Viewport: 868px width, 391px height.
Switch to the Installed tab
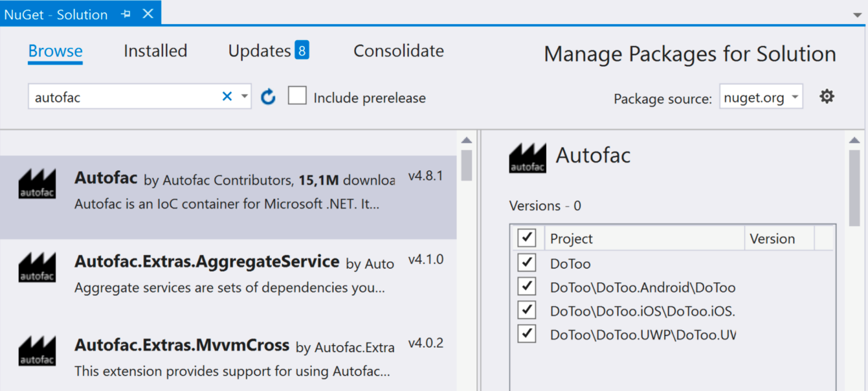click(155, 51)
